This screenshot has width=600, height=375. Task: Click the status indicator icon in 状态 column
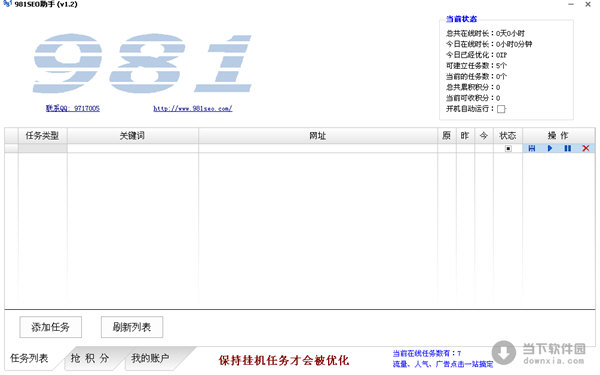[x=508, y=148]
